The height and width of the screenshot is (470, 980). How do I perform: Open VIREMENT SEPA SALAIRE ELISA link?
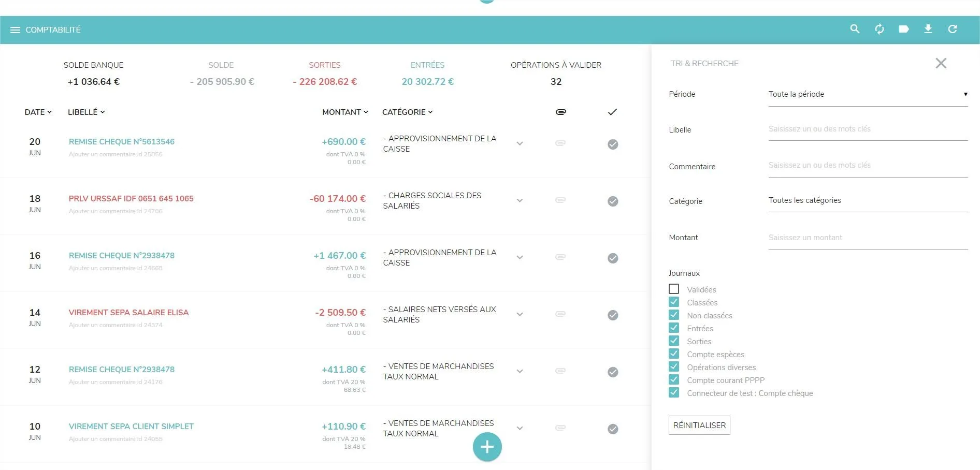pos(128,313)
